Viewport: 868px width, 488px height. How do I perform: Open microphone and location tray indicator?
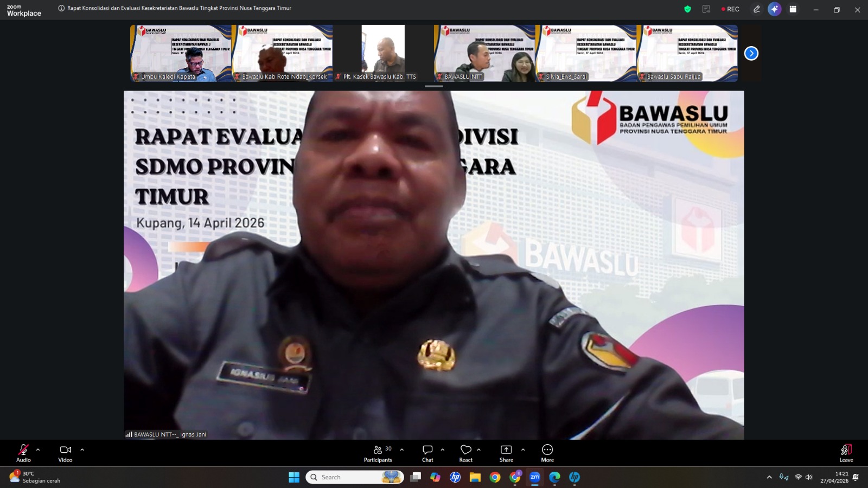pyautogui.click(x=784, y=477)
